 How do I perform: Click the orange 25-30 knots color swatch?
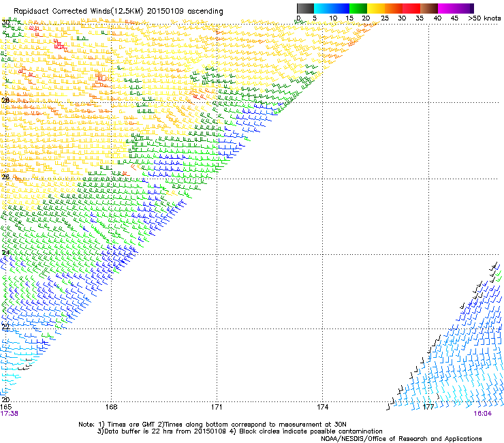coord(394,8)
